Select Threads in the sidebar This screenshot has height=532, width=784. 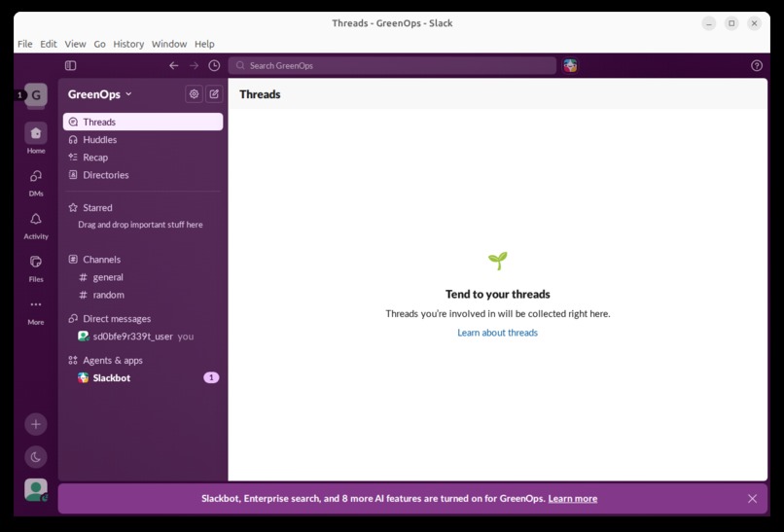[x=143, y=122]
